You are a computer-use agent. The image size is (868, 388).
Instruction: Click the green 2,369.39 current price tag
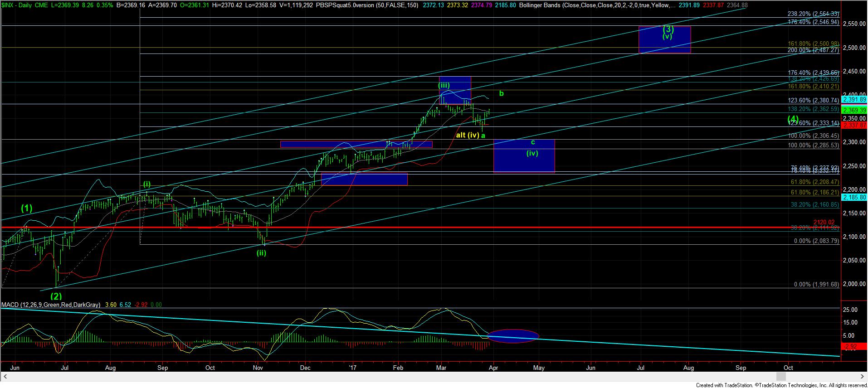pyautogui.click(x=854, y=110)
